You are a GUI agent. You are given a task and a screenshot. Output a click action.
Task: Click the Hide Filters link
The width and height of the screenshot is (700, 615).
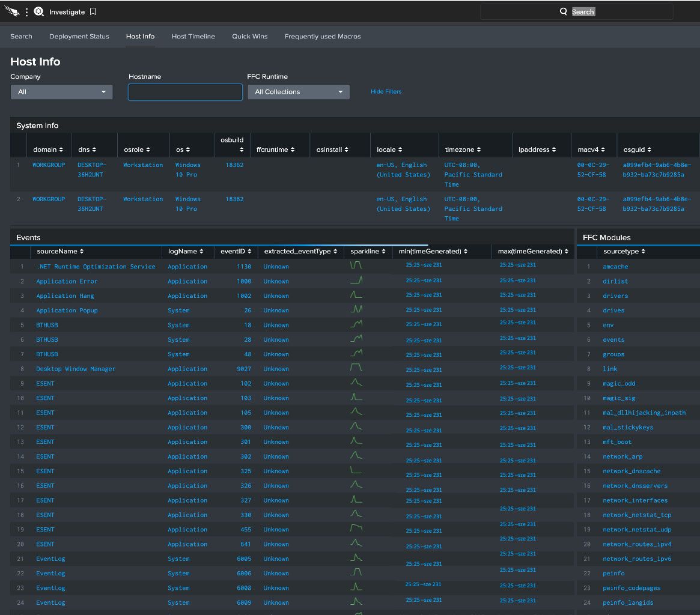[386, 91]
